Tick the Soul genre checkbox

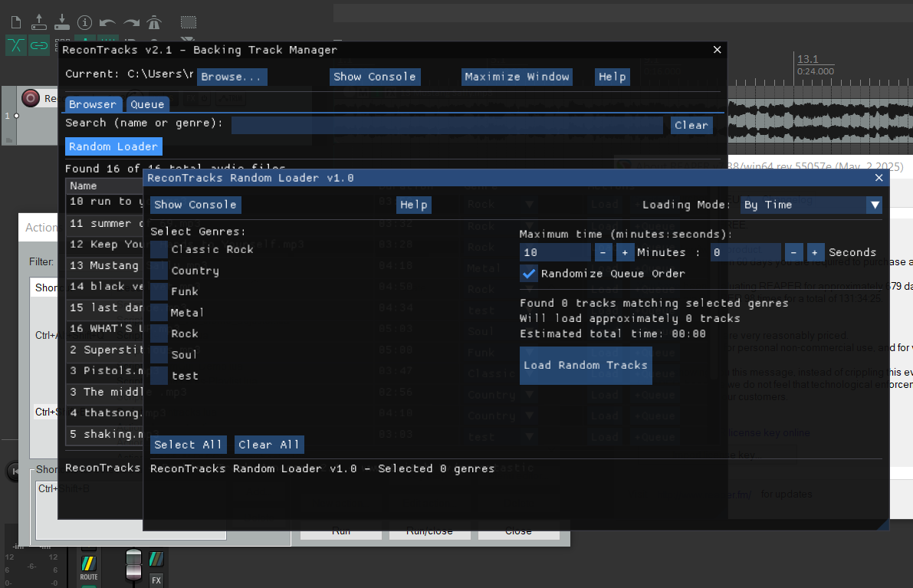coord(159,354)
